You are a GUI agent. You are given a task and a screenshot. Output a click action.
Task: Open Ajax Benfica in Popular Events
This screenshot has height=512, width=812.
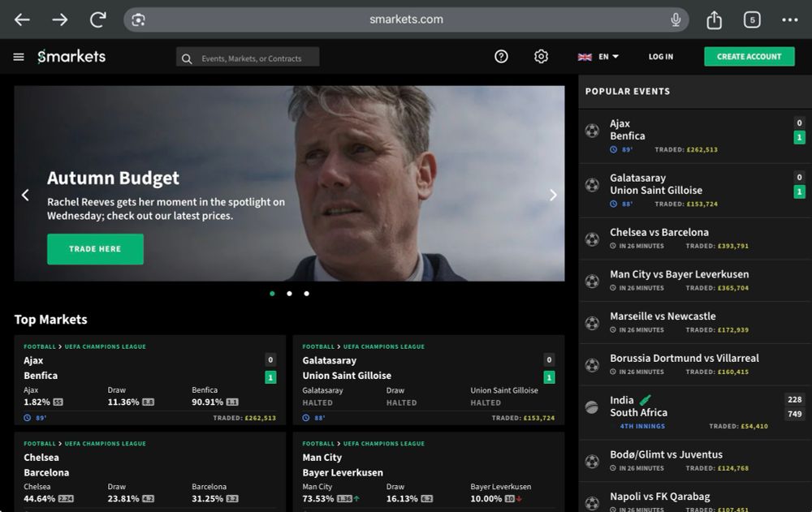[x=695, y=136]
